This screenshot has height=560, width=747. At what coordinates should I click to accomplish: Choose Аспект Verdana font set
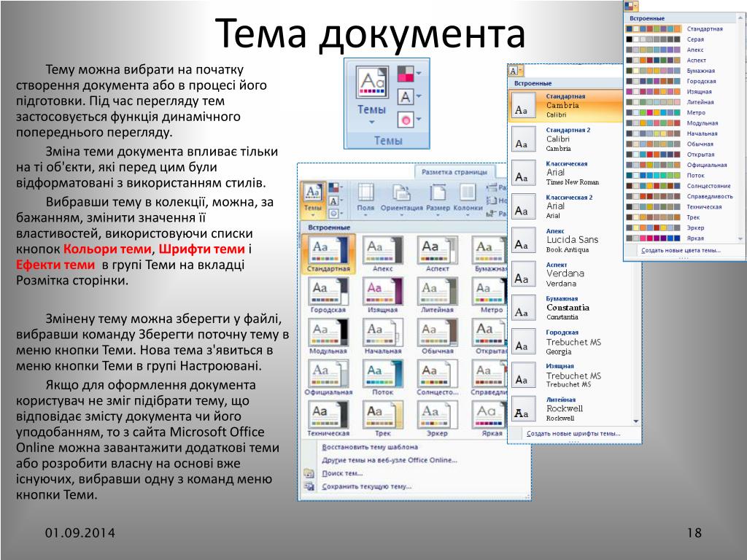click(570, 274)
